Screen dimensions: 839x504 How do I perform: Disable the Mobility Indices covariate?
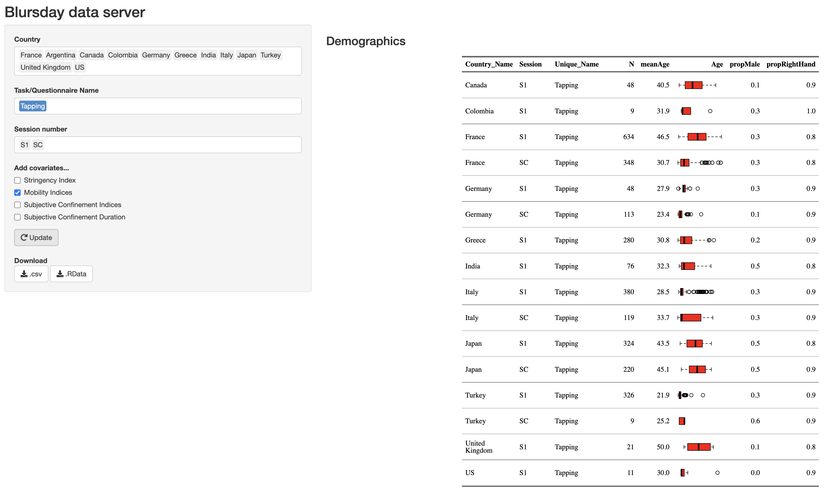pos(17,192)
